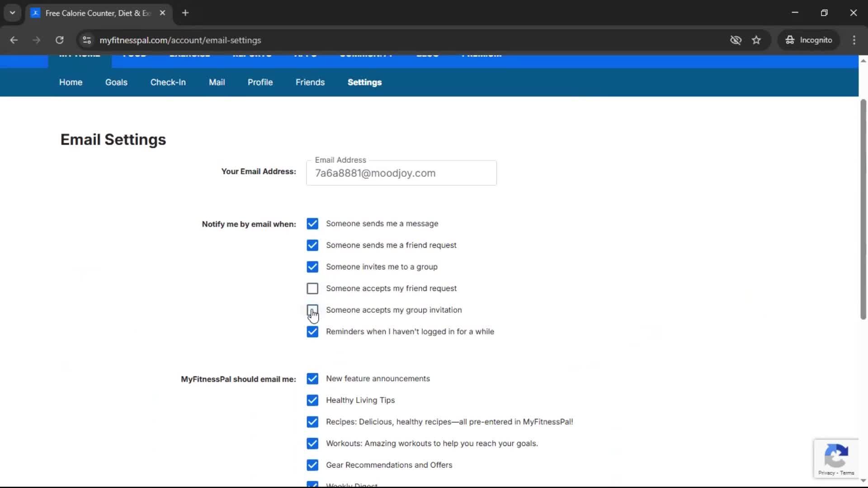Restore down the browser window
This screenshot has height=488, width=868.
tap(824, 13)
